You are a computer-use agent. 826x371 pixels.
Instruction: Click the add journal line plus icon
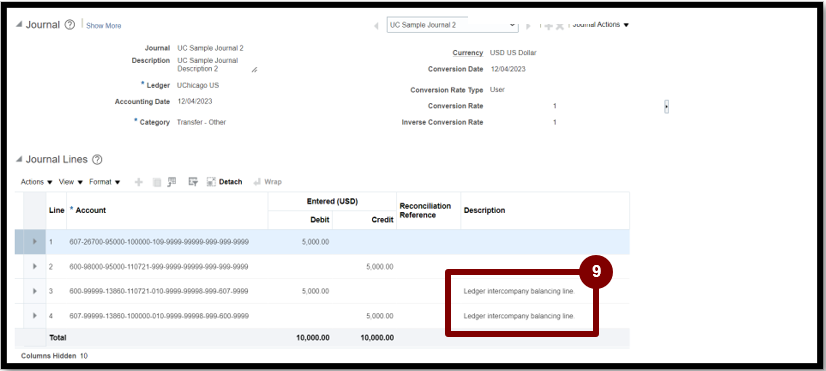(139, 182)
